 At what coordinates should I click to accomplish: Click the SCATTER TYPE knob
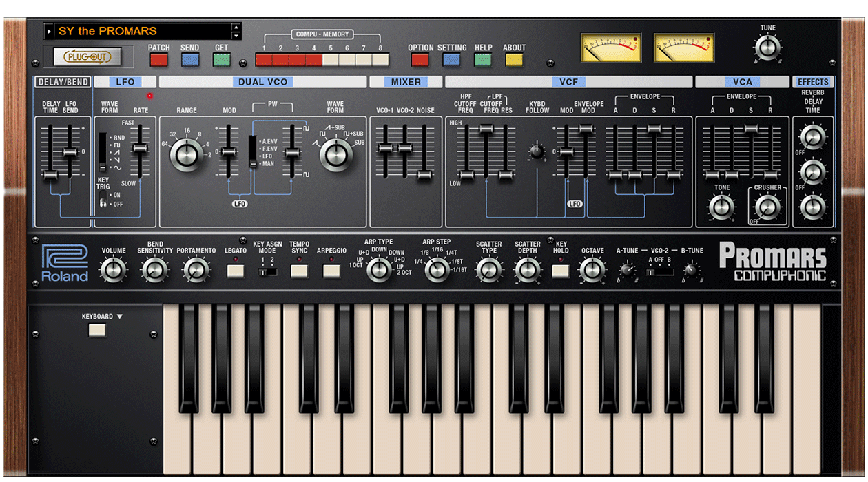(489, 270)
